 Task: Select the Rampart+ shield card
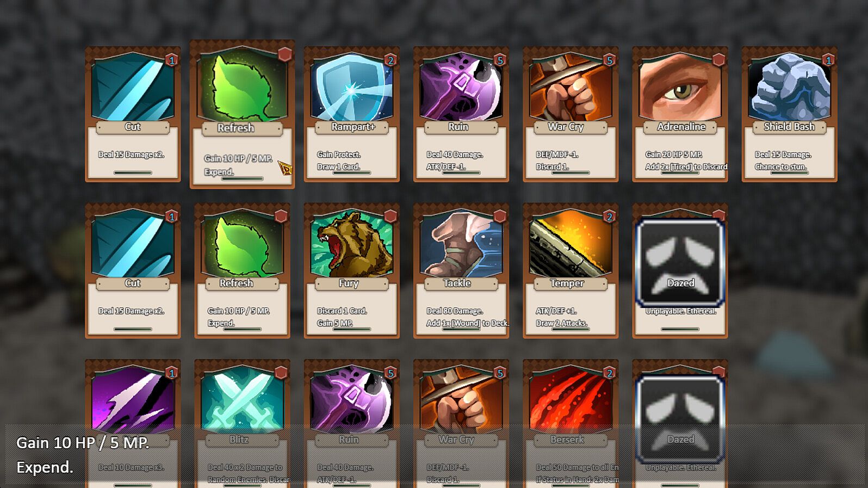[x=352, y=114]
